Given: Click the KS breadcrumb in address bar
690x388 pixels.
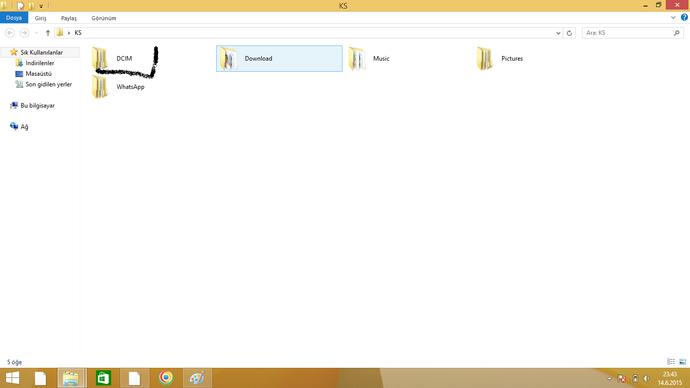Looking at the screenshot, I should (78, 33).
